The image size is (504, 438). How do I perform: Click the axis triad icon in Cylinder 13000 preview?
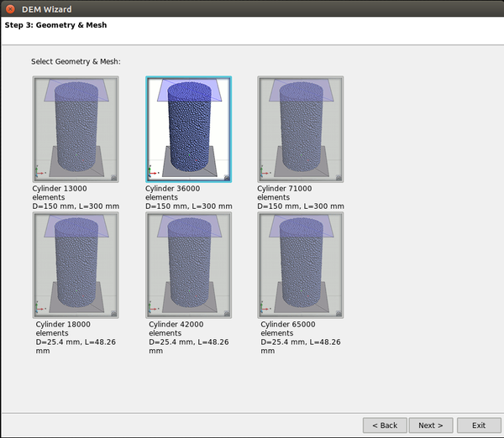point(39,174)
